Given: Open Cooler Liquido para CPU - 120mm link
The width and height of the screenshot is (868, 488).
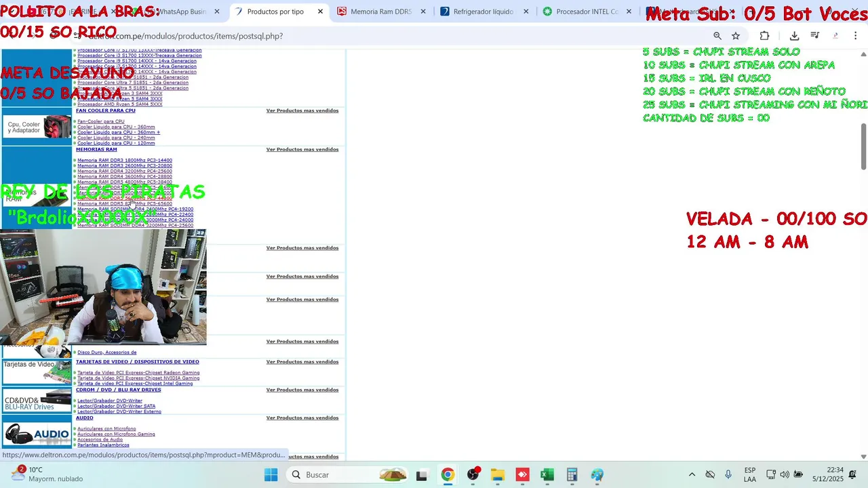Looking at the screenshot, I should click(x=116, y=143).
